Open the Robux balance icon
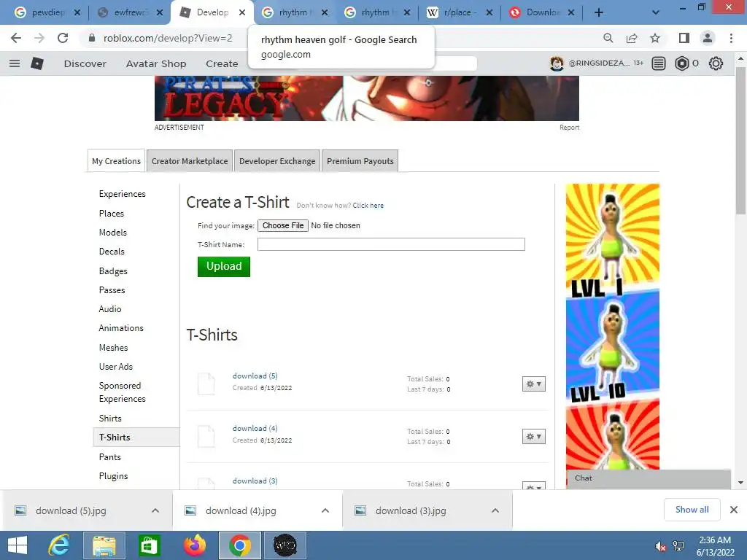This screenshot has height=560, width=747. click(x=682, y=63)
